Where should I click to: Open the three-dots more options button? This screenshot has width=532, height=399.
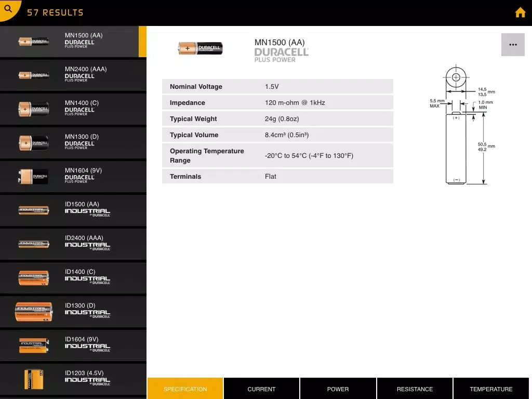pyautogui.click(x=513, y=45)
